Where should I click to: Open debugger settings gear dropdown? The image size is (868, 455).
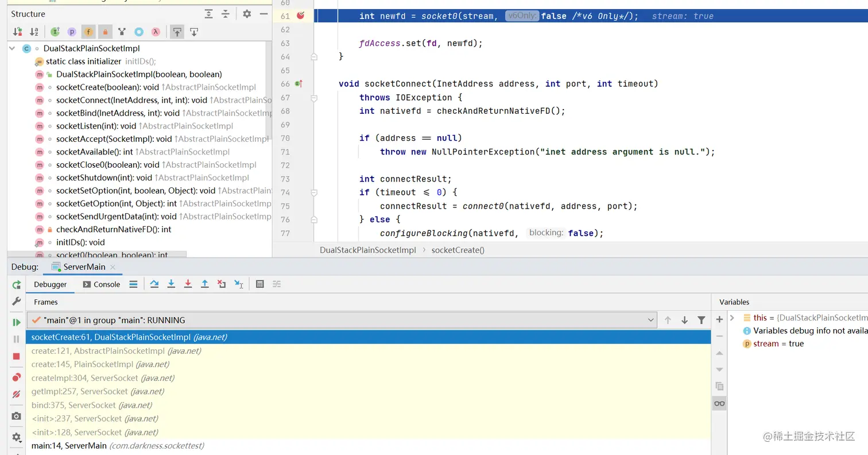click(x=17, y=437)
